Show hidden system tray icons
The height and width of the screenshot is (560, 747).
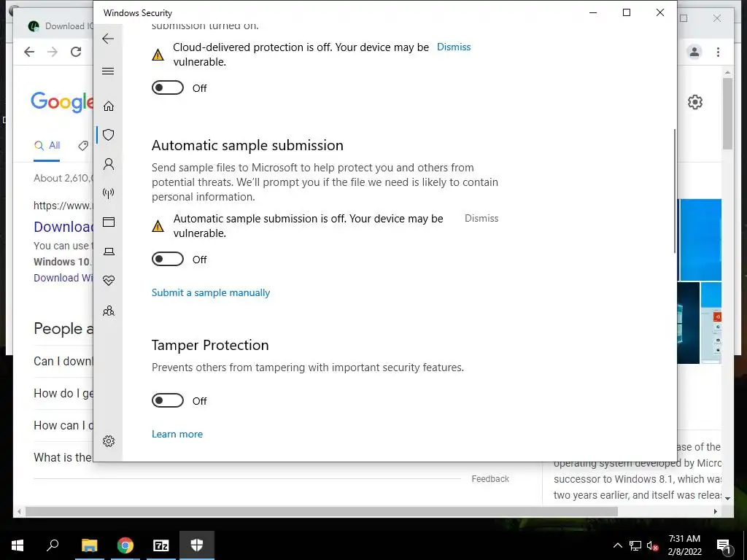tap(617, 545)
